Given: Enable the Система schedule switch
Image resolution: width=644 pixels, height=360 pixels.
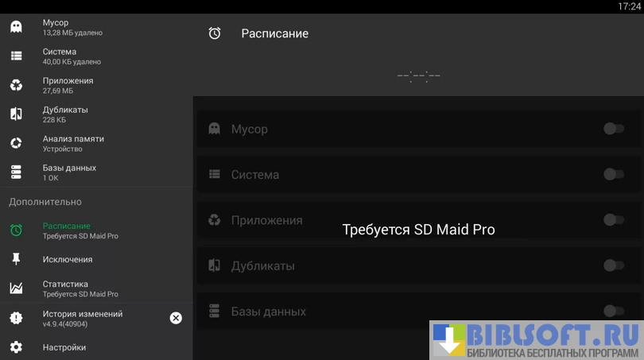Looking at the screenshot, I should tap(613, 174).
